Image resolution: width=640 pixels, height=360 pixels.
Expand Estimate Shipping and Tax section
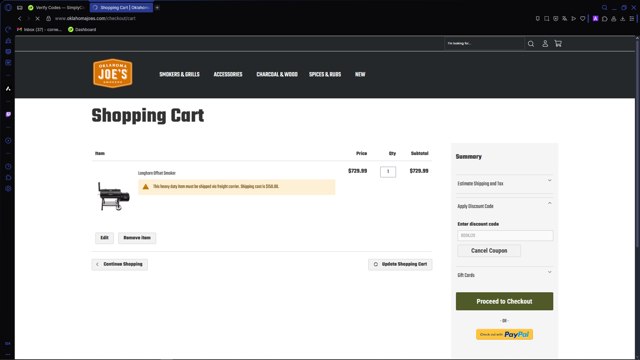(x=504, y=183)
